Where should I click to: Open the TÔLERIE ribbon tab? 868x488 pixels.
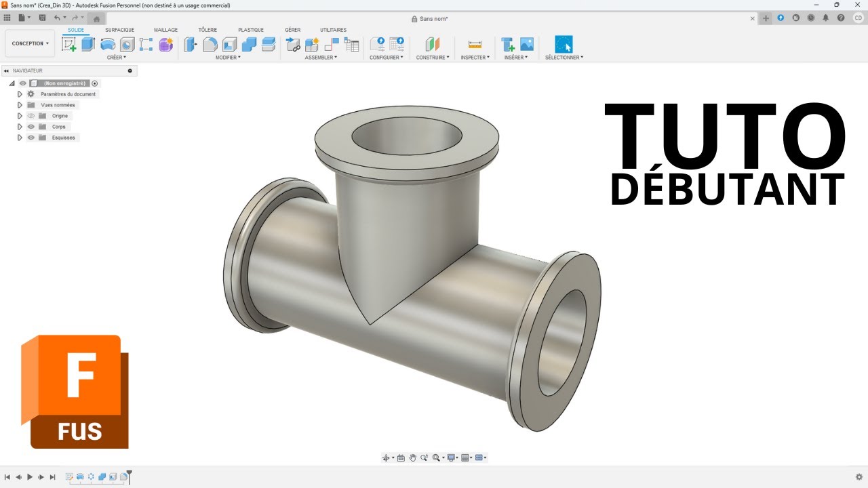208,30
